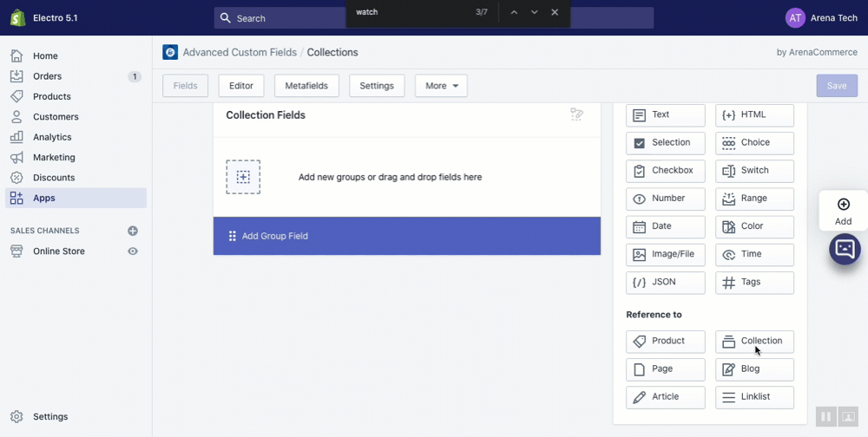Go to Products section
868x437 pixels.
[x=76, y=96]
